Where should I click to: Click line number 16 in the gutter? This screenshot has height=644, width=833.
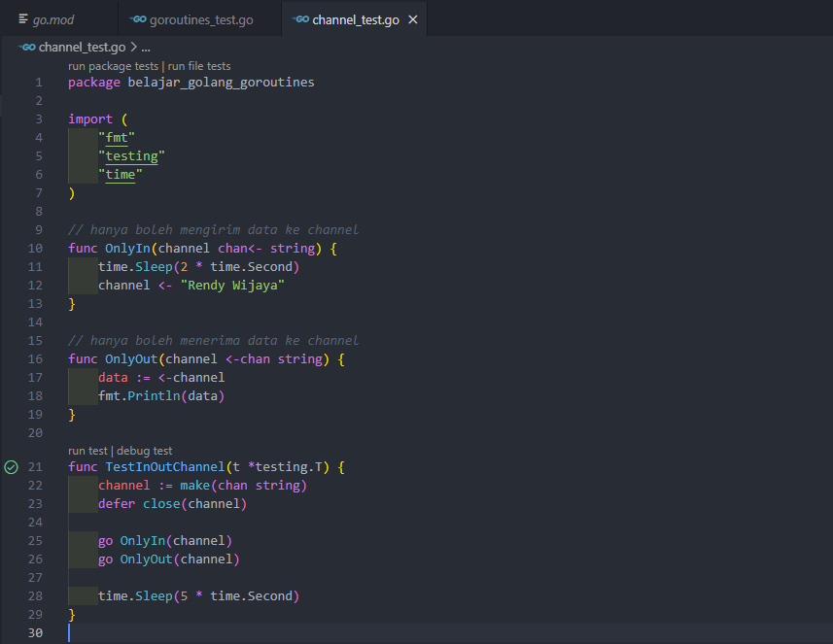coord(35,359)
